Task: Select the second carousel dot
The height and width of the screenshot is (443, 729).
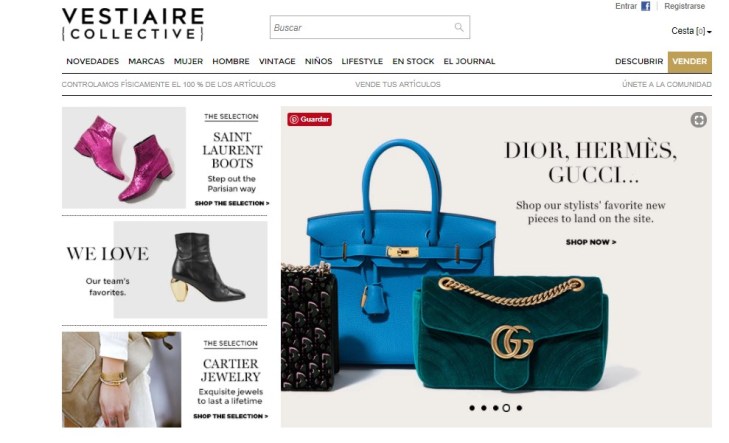Action: (484, 408)
